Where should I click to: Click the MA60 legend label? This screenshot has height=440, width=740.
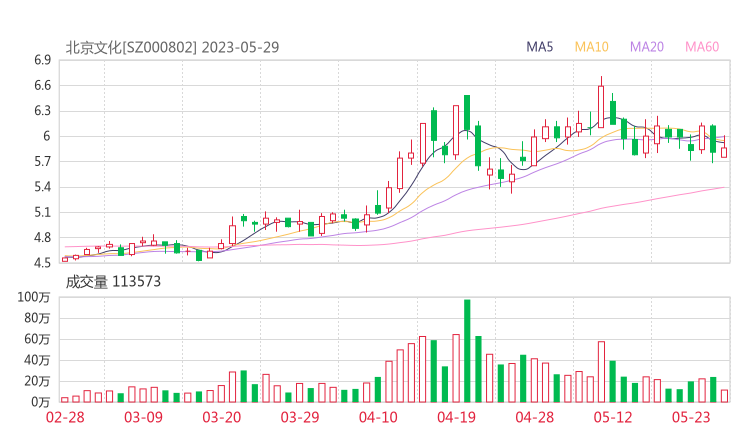click(702, 47)
